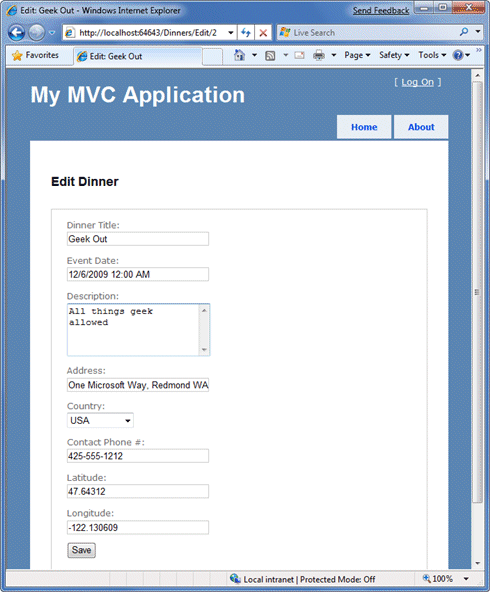Expand the Home icon dropdown arrow

point(254,55)
